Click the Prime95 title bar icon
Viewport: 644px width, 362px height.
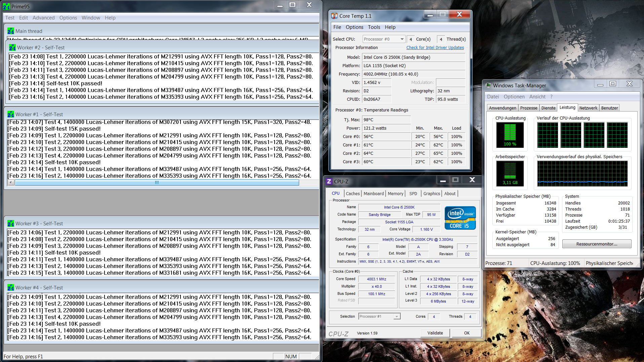6,6
